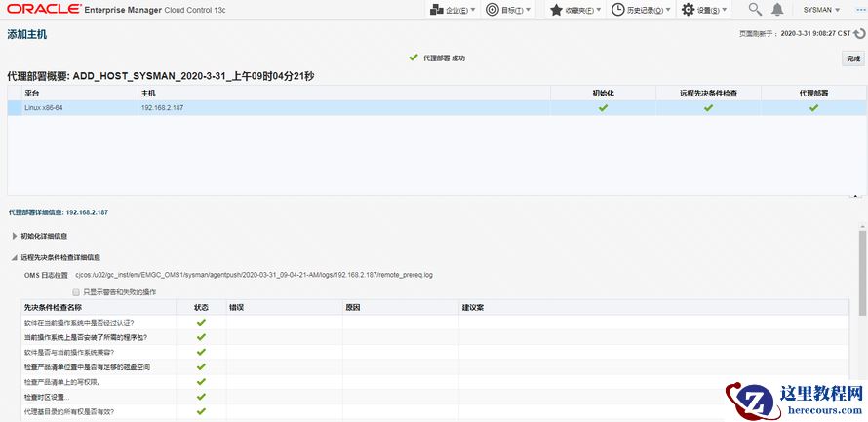This screenshot has width=868, height=422.
Task: Click status check for 检查产品清单上的写权限
Action: tap(201, 382)
